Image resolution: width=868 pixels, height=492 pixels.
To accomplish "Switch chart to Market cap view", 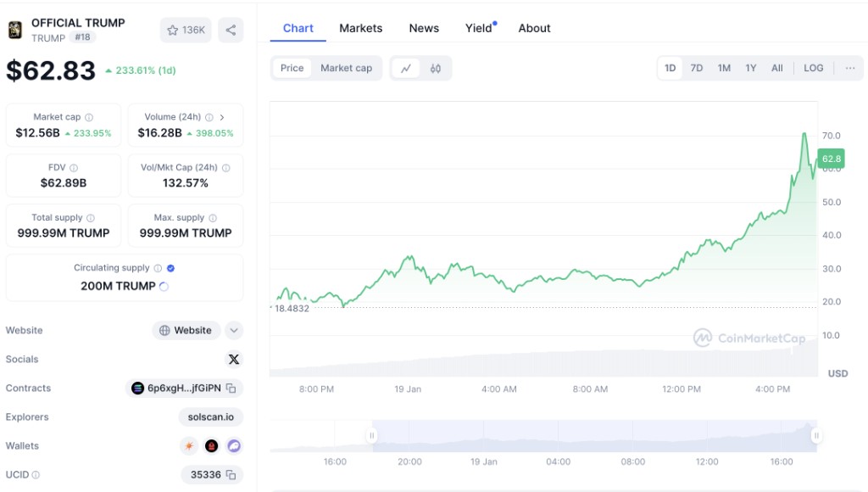I will (346, 68).
